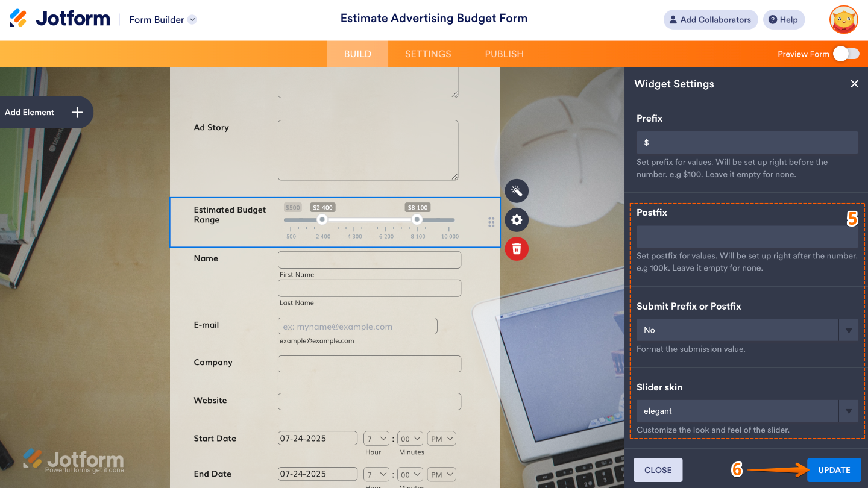Click the plus icon beside Add Element
Viewport: 868px width, 488px height.
coord(77,112)
